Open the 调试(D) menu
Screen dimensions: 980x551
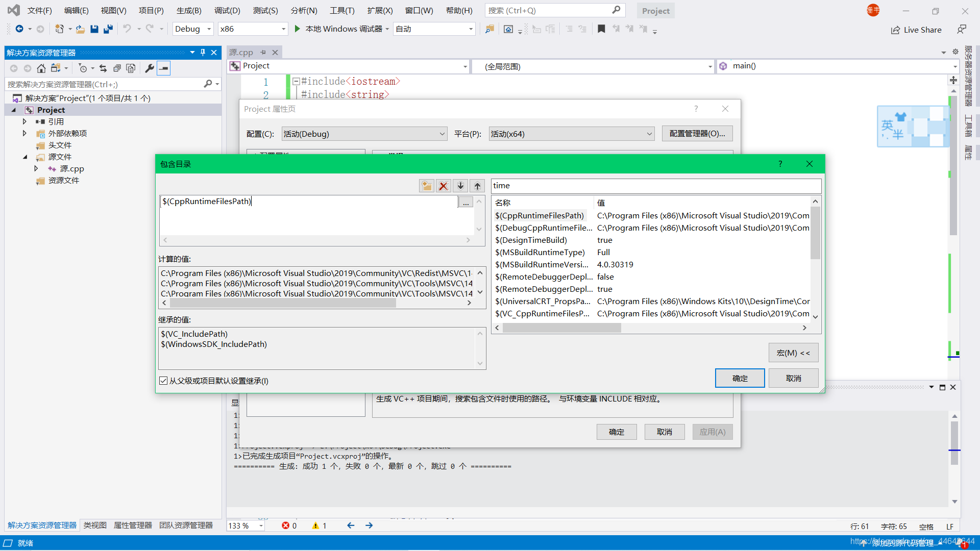227,10
